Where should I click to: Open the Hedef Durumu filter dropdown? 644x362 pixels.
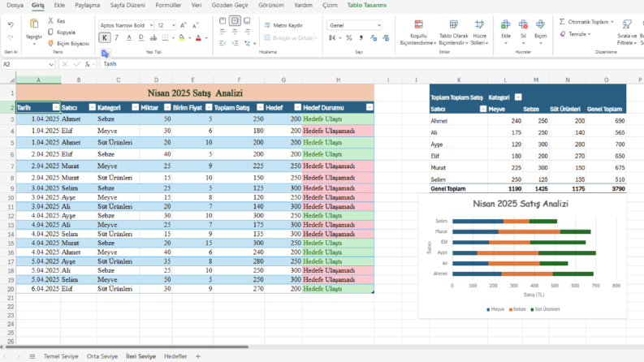(x=370, y=107)
